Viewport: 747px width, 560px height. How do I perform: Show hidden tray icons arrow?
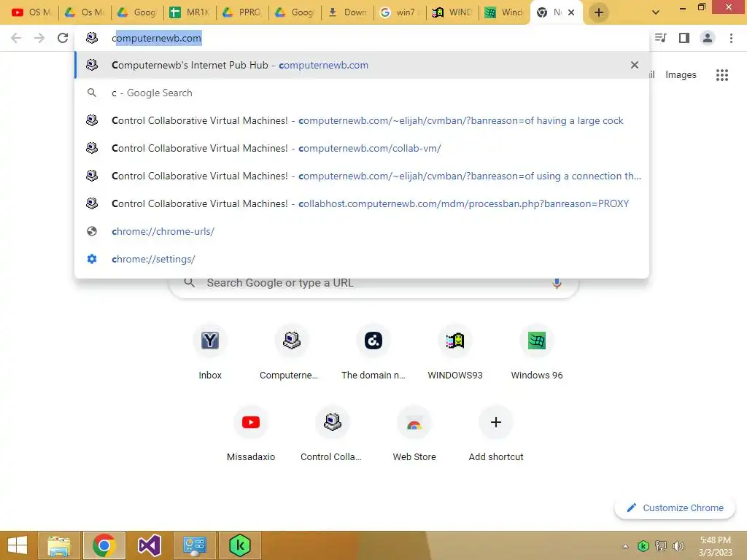[625, 546]
